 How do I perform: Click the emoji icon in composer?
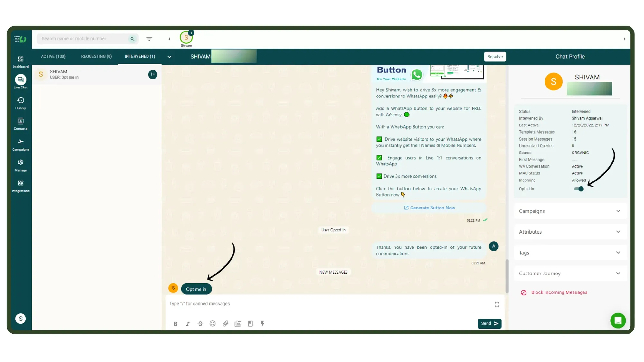tap(213, 323)
